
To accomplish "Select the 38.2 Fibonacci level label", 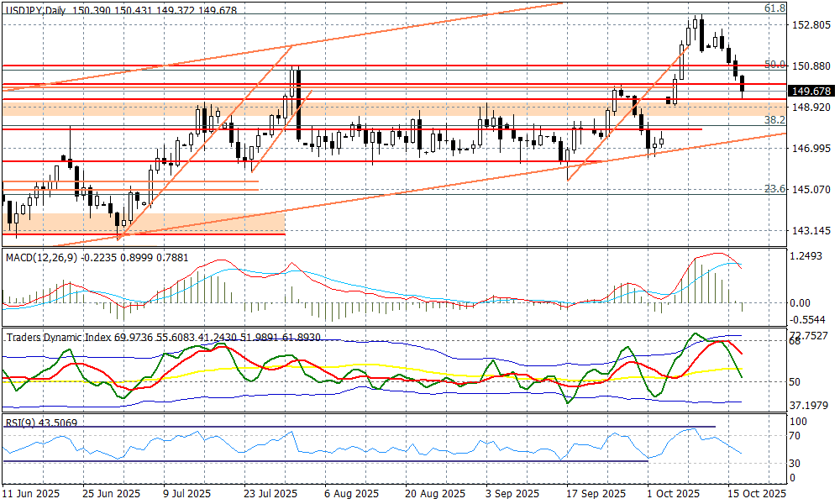I will pyautogui.click(x=774, y=121).
